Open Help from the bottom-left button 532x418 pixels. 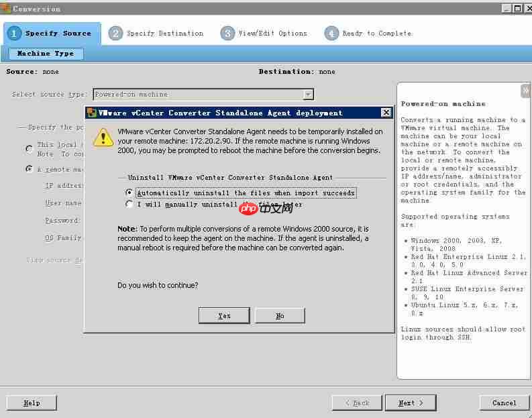coord(32,403)
